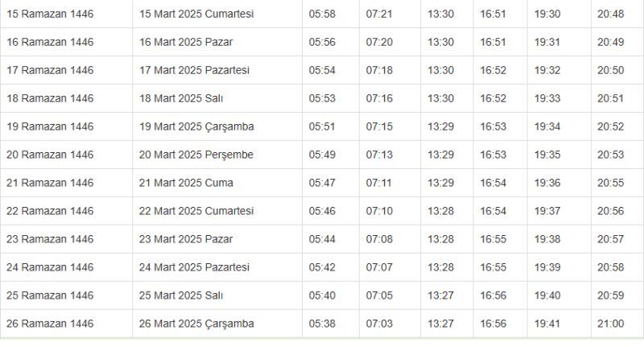Click the 16 Mart 2025 Pazar date
The width and height of the screenshot is (644, 347).
tap(186, 42)
